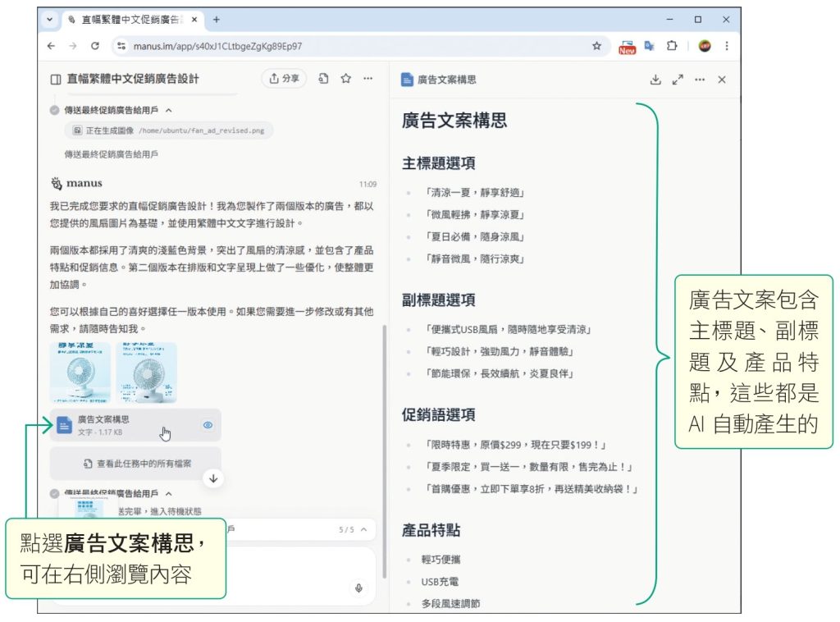The width and height of the screenshot is (840, 622).
Task: Expand the document preview to fullscreen
Action: (678, 80)
